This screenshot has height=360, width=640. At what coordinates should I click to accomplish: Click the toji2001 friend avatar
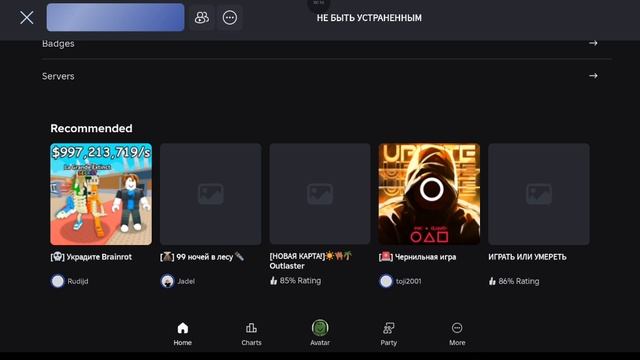tap(386, 281)
